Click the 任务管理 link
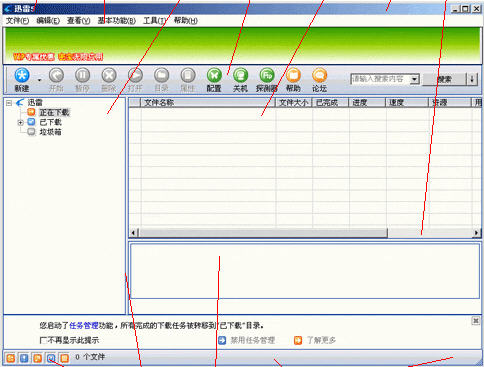The width and height of the screenshot is (484, 367). 84,325
